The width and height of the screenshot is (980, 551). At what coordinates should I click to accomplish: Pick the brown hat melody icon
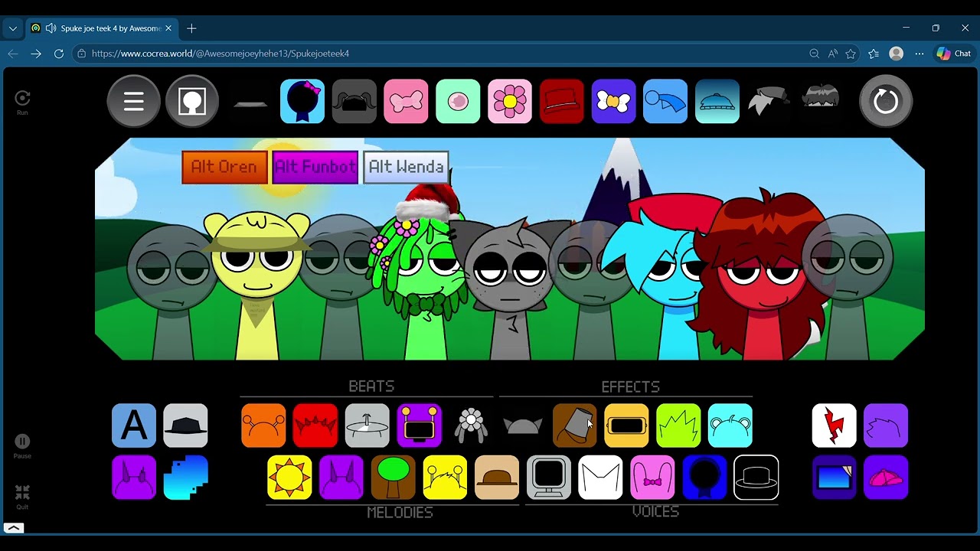[497, 478]
